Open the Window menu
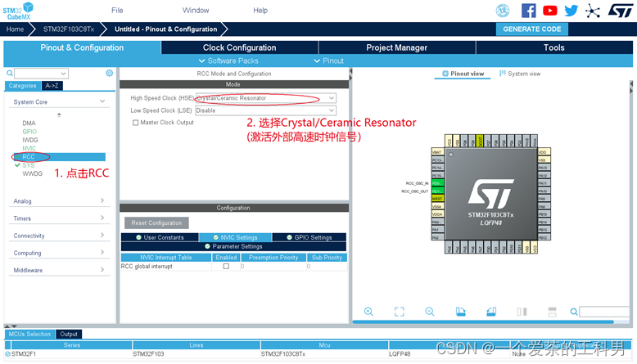 196,10
